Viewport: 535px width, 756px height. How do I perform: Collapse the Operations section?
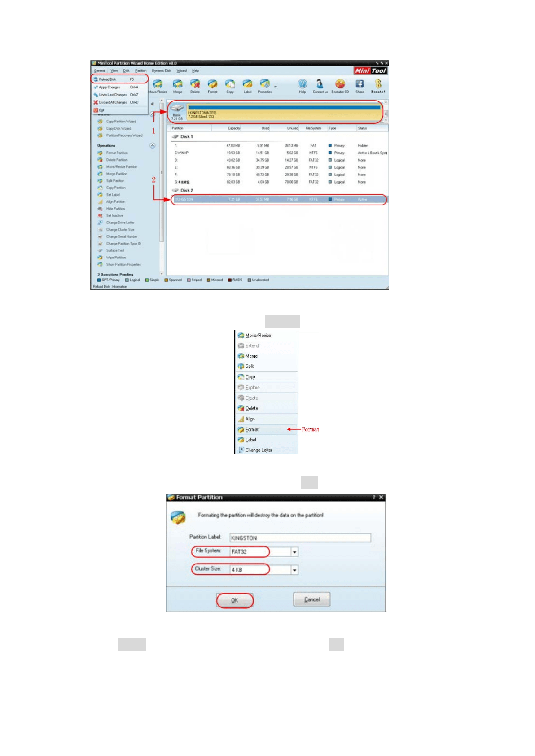pos(153,145)
